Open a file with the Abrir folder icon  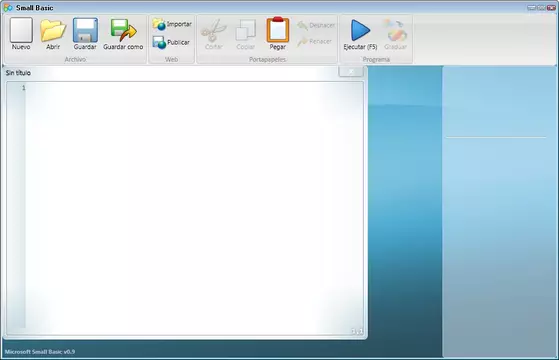(x=53, y=34)
